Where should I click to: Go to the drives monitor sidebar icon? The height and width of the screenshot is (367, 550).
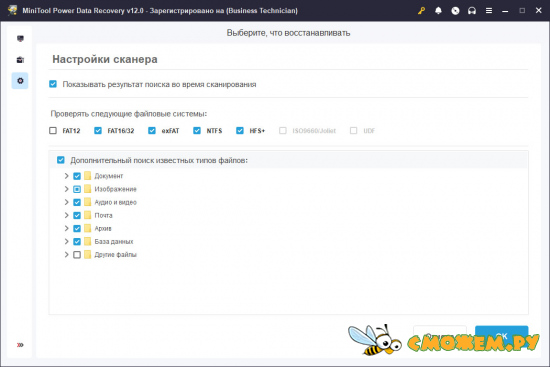pos(20,38)
